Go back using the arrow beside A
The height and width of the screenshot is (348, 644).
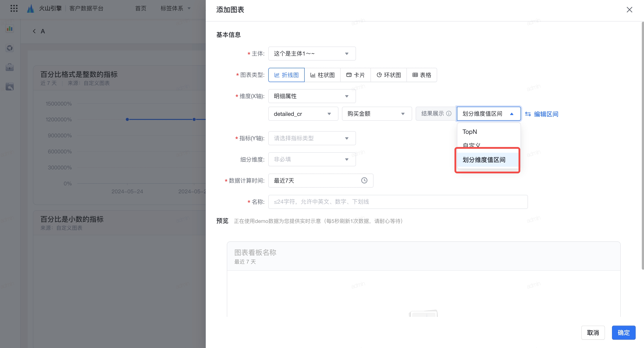tap(34, 31)
